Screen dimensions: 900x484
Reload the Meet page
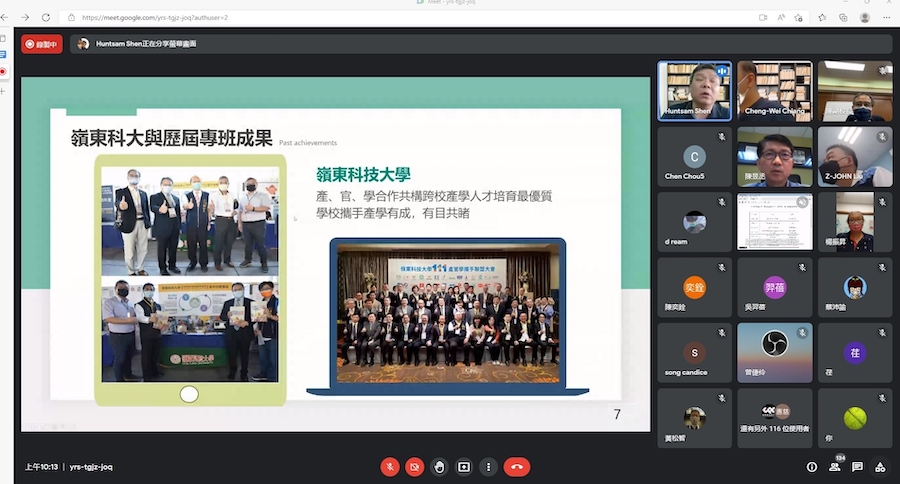click(46, 18)
